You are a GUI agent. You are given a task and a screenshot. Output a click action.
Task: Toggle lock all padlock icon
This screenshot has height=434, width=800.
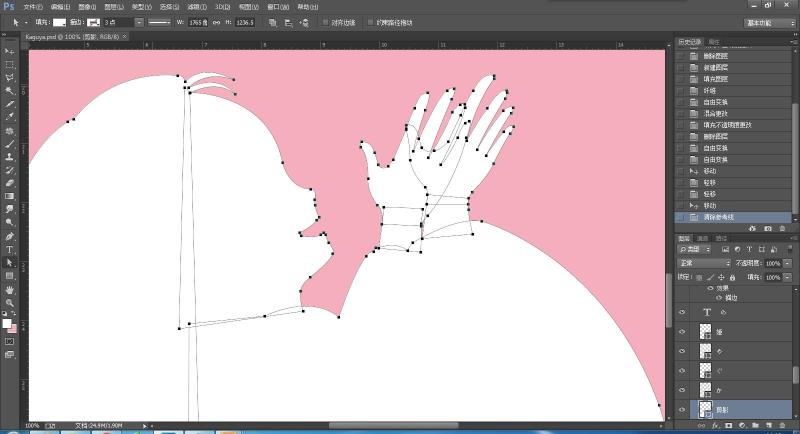tap(732, 277)
